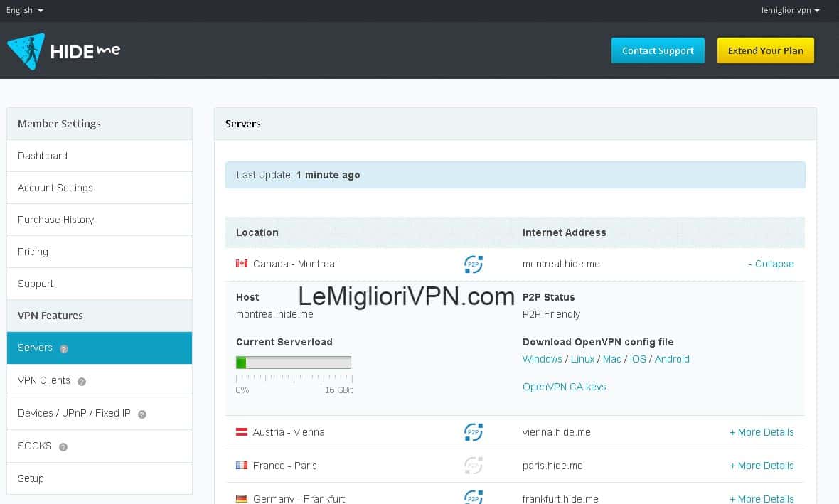Open the lemigliorivpn account dropdown
Image resolution: width=839 pixels, height=504 pixels.
coord(791,10)
